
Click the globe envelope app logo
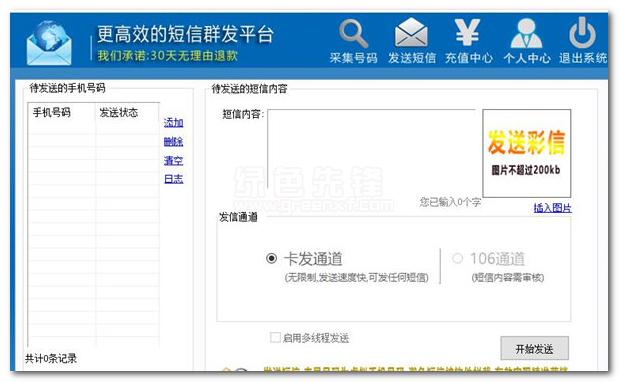click(x=49, y=43)
